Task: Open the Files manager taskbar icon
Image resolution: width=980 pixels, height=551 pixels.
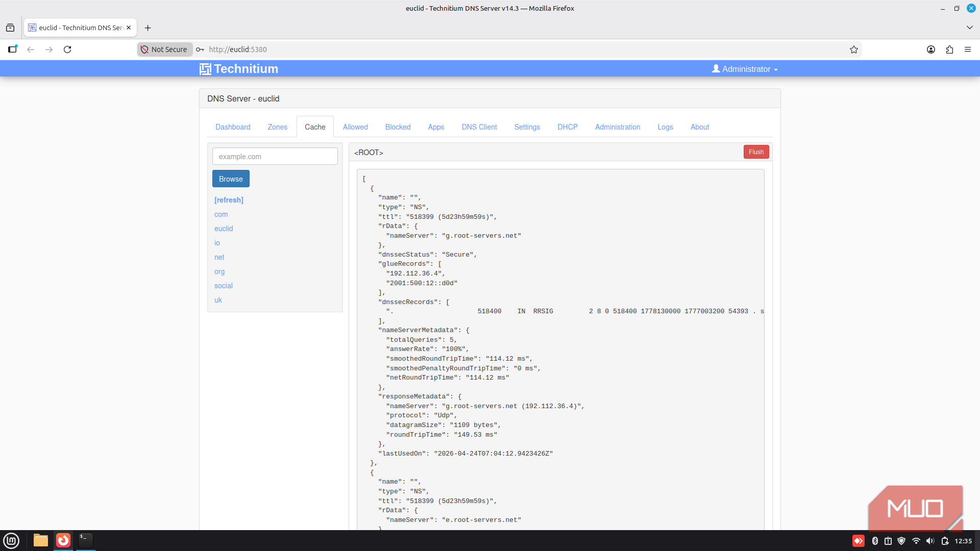Action: [x=41, y=540]
